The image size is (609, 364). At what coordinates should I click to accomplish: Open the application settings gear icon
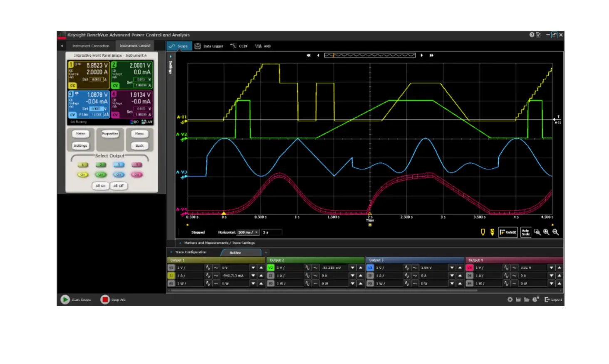[510, 300]
